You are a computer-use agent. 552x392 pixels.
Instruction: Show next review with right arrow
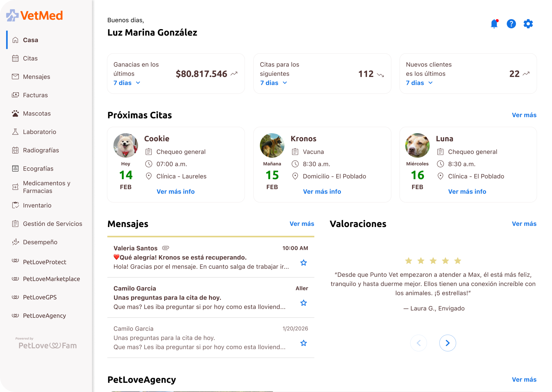point(447,343)
